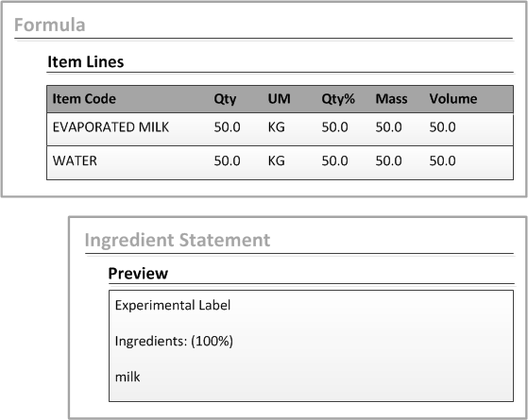
Task: Click the Qty column header
Action: (x=225, y=99)
